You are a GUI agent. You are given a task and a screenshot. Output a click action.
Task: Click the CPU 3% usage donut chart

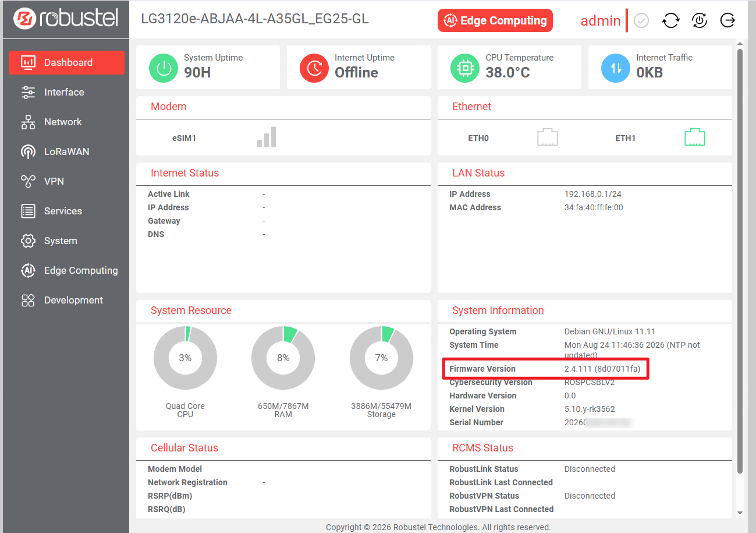185,358
